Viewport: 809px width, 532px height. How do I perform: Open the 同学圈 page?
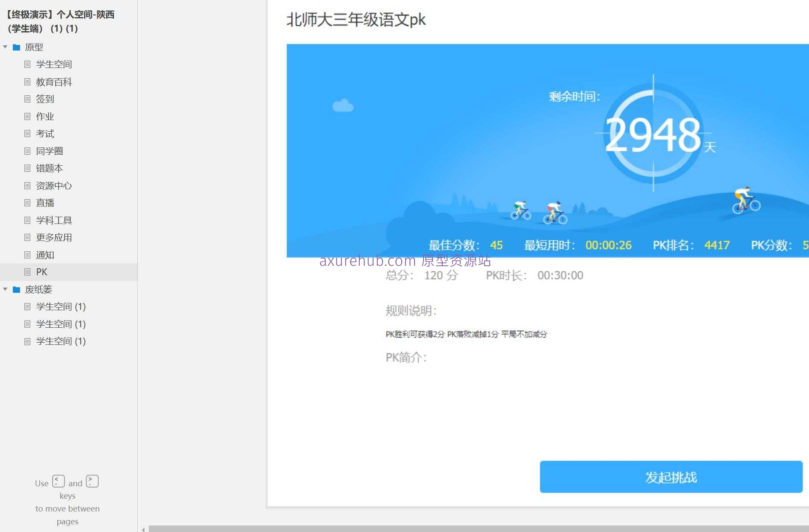[49, 151]
